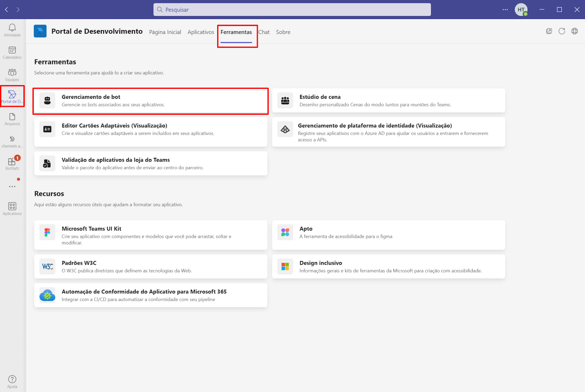585x392 pixels.
Task: Open the Calendário sidebar icon
Action: click(12, 53)
